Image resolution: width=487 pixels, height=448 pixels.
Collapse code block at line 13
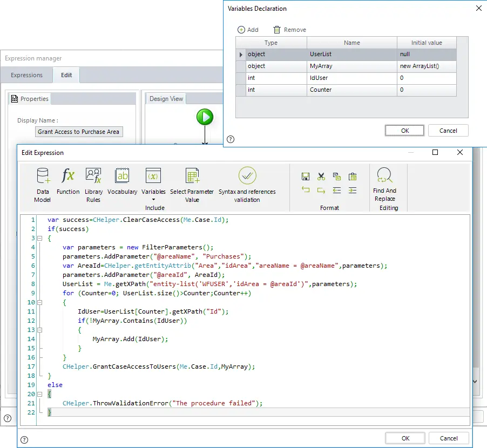pyautogui.click(x=40, y=330)
